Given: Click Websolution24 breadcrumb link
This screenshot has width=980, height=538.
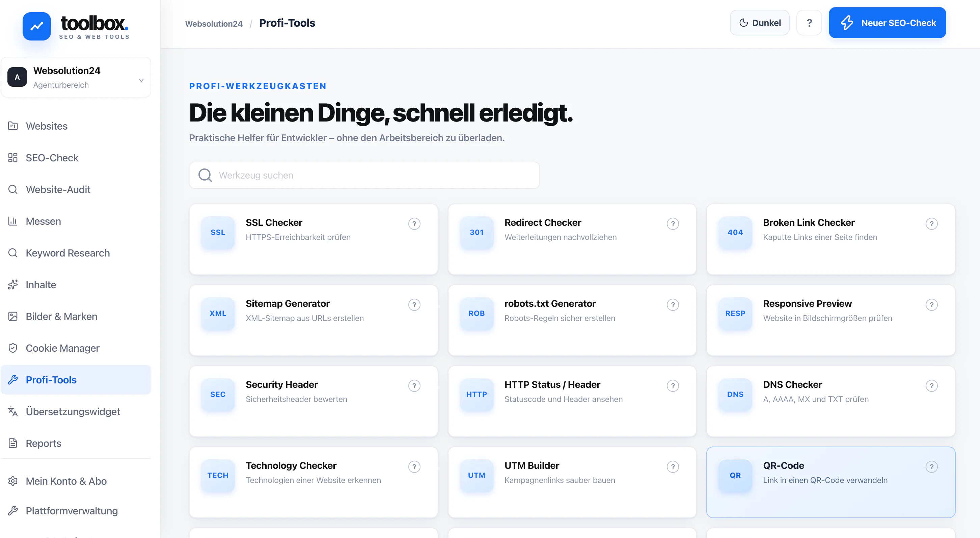Looking at the screenshot, I should click(214, 24).
